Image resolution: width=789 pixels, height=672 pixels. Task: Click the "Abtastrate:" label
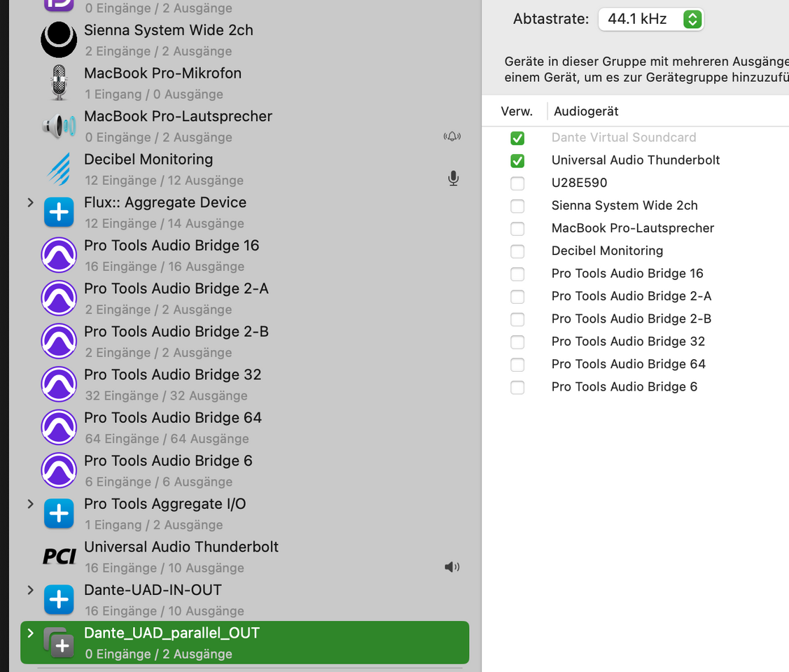pos(551,19)
